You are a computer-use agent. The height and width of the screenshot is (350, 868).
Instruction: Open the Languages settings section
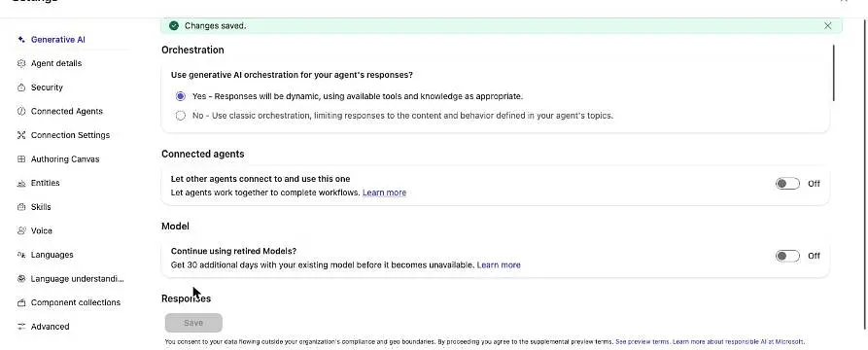click(x=52, y=255)
